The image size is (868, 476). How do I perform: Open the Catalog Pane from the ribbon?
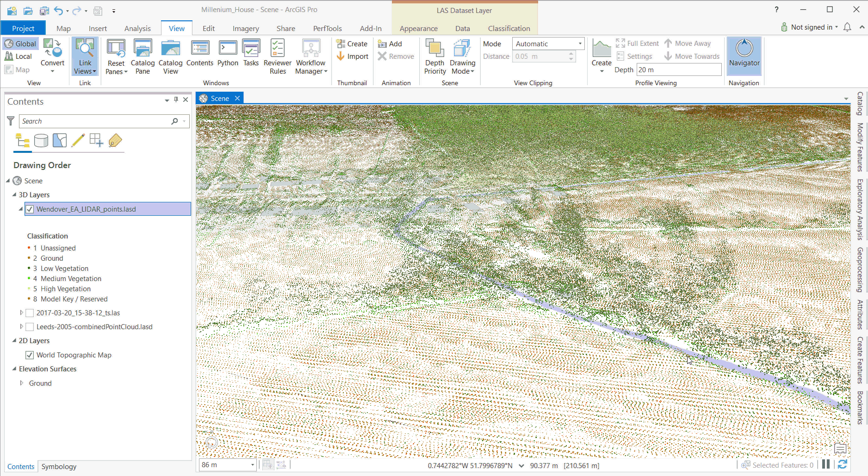tap(143, 56)
